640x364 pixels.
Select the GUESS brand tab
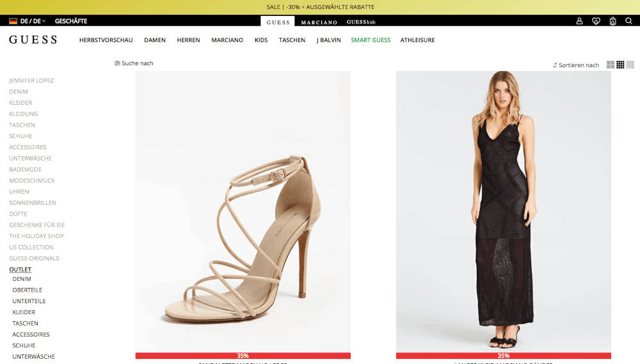[278, 22]
